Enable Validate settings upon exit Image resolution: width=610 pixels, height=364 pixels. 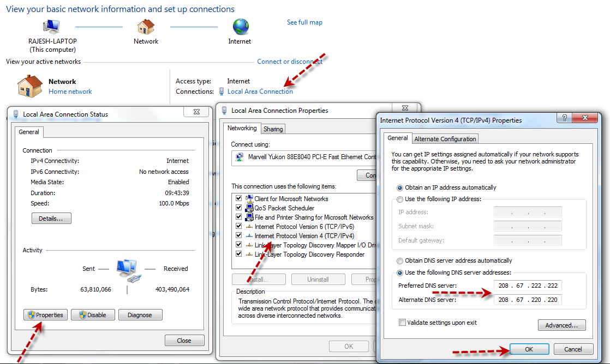click(x=402, y=323)
